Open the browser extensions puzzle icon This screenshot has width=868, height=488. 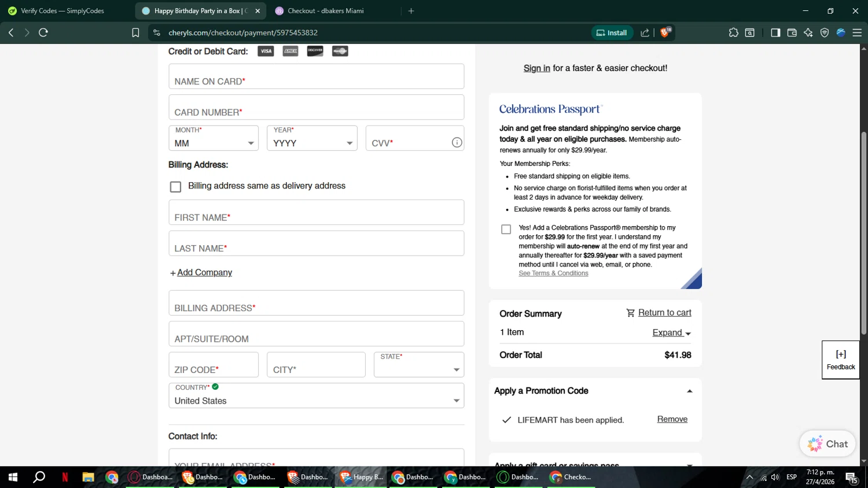734,33
